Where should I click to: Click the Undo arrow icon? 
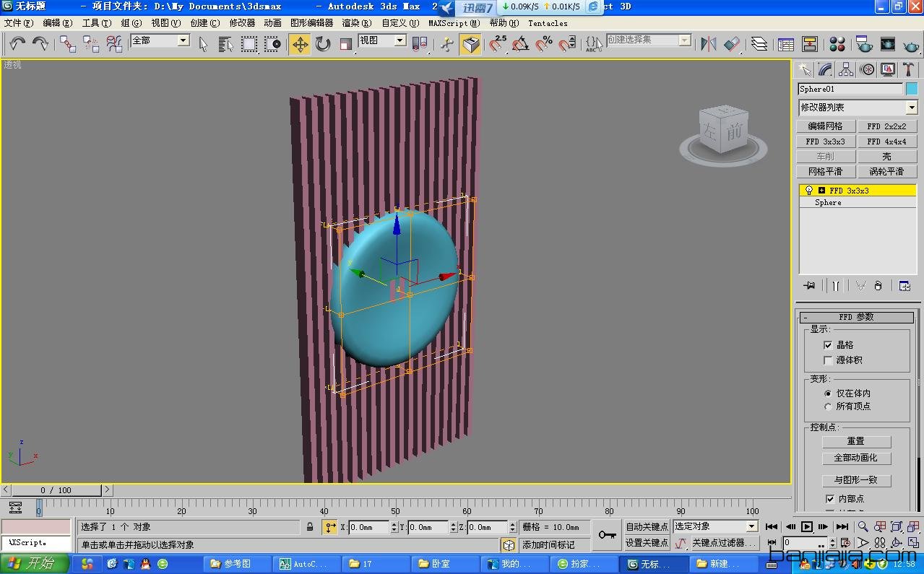point(17,45)
